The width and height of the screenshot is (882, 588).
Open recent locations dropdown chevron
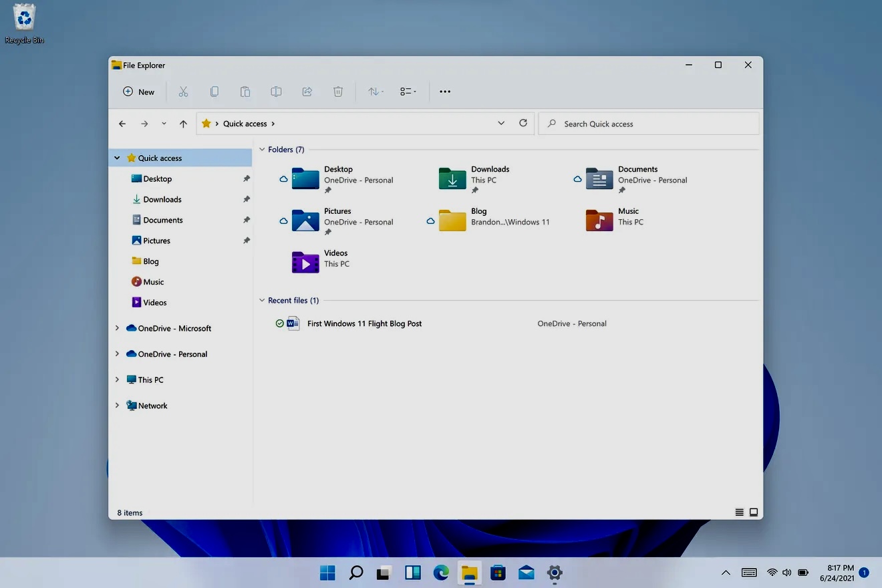[164, 124]
